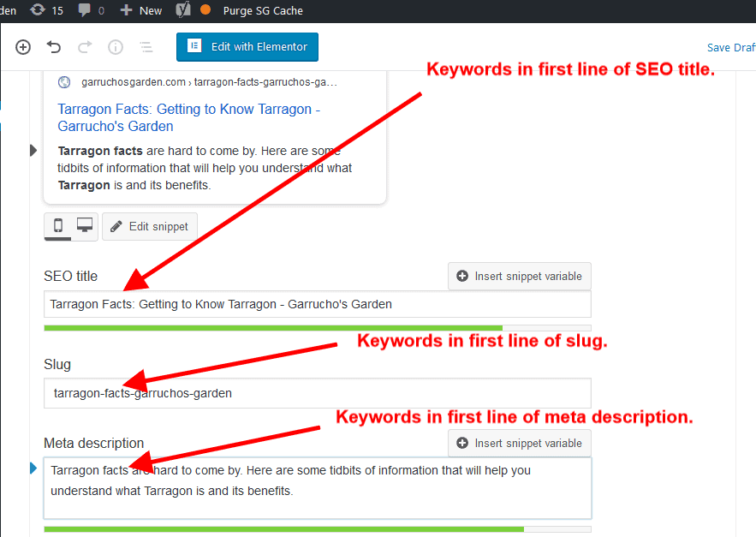Click into the SEO title field
The image size is (756, 537).
point(318,304)
